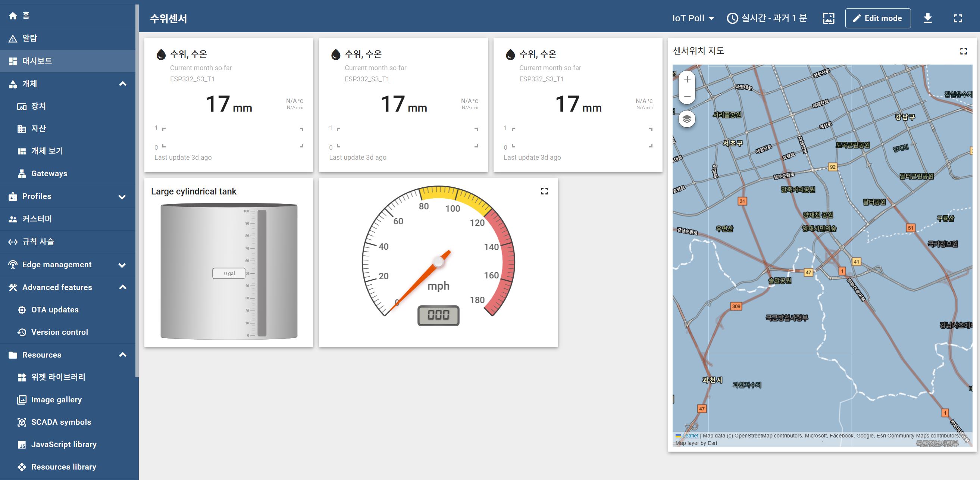Click the alarm warning triangle icon
Viewport: 980px width, 480px height.
(13, 38)
